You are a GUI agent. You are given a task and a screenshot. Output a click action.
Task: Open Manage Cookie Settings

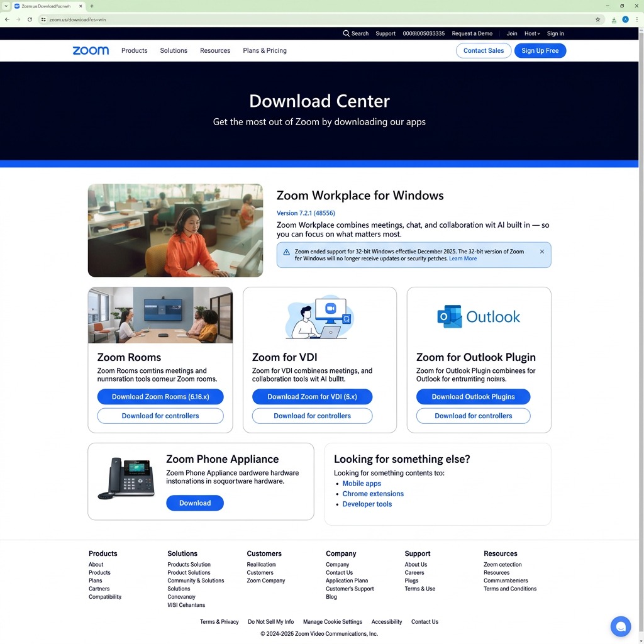[332, 622]
